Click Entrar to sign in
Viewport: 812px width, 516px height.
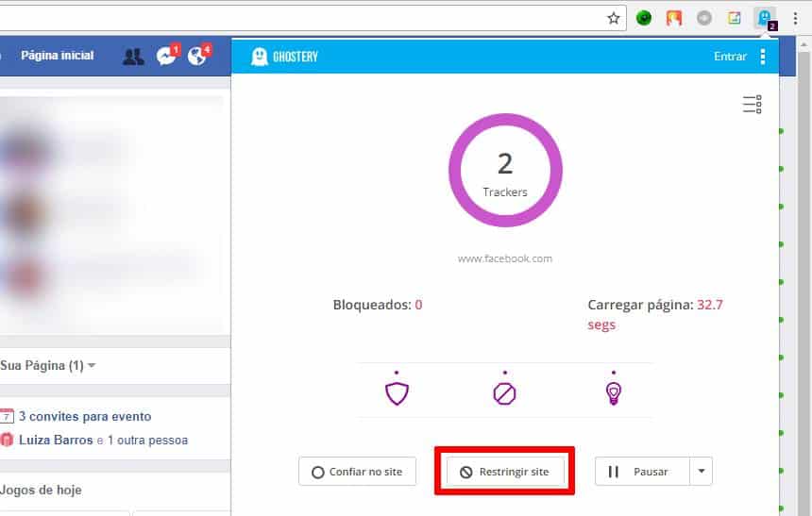pos(730,57)
